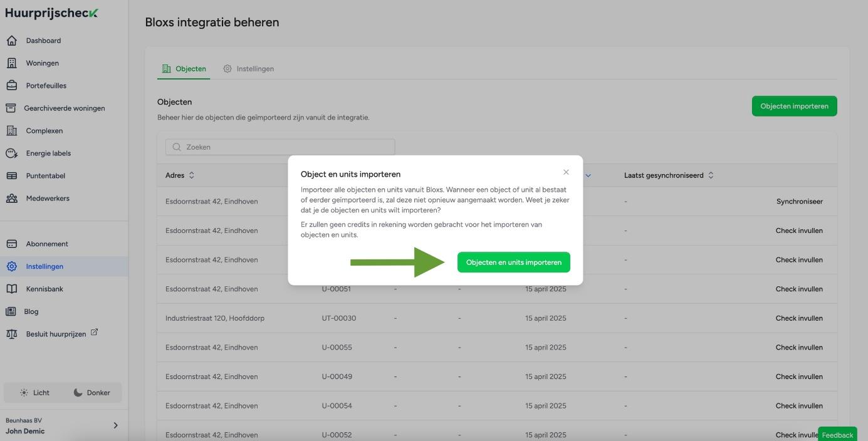Image resolution: width=868 pixels, height=441 pixels.
Task: Switch to Donker theme mode
Action: (92, 393)
